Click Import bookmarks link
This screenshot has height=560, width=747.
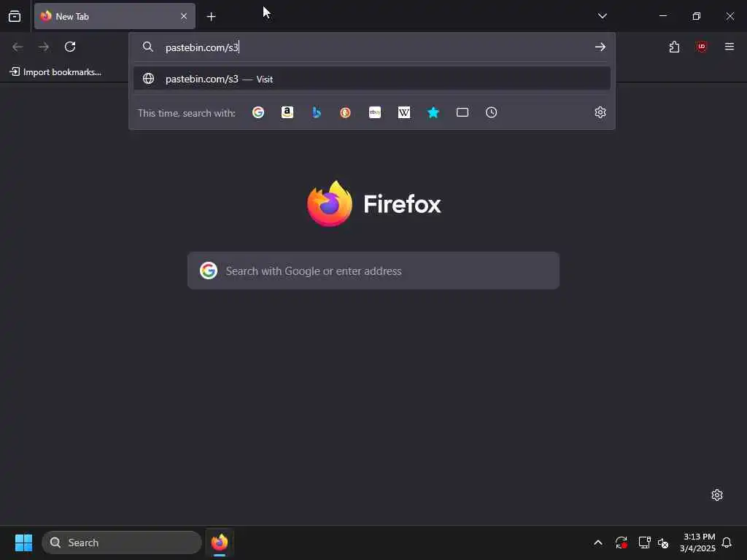click(x=55, y=72)
